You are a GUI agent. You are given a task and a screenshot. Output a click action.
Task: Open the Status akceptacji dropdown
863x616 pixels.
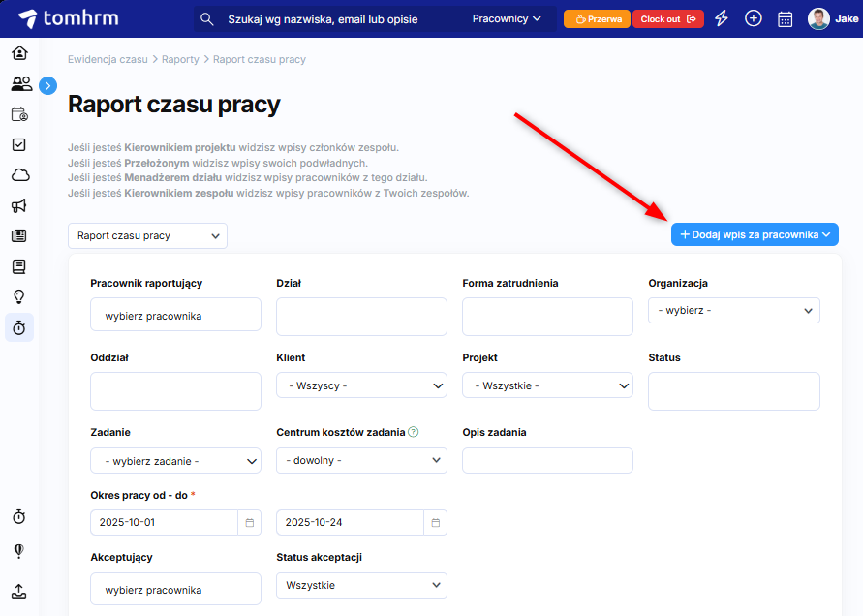click(361, 585)
